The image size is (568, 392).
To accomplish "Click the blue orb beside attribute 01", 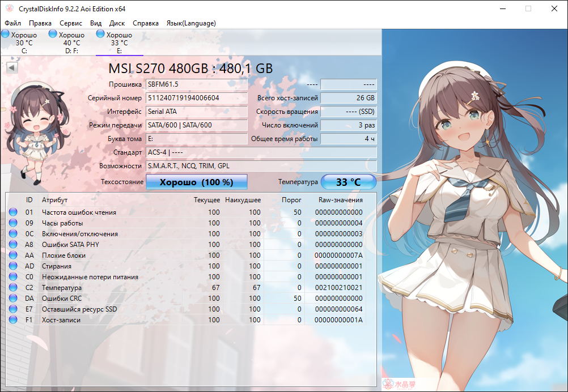I will 14,212.
